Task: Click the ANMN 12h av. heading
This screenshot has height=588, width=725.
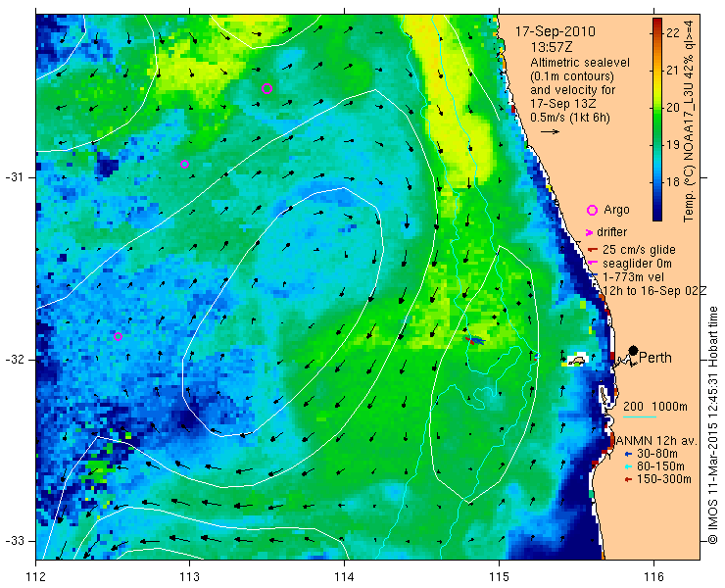Action: [655, 440]
